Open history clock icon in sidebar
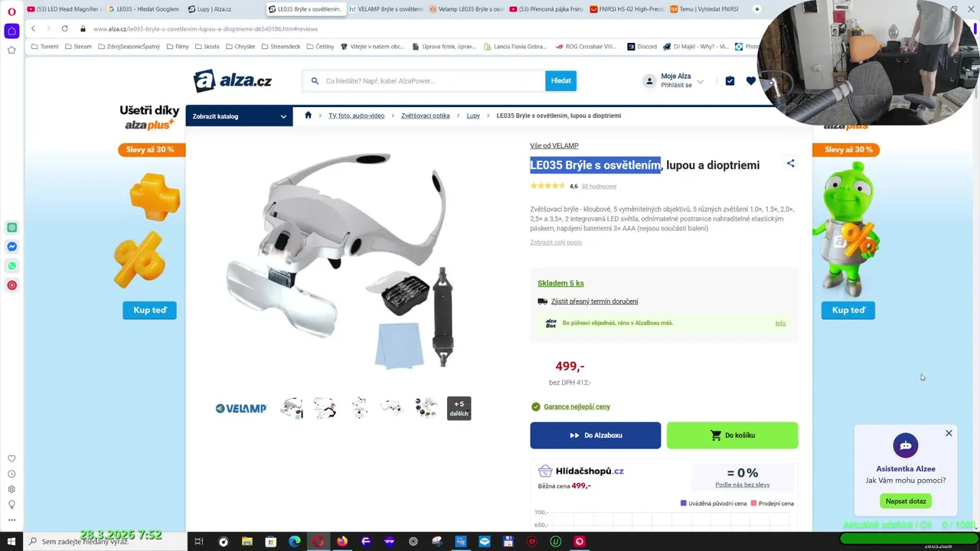980x551 pixels. [x=11, y=474]
